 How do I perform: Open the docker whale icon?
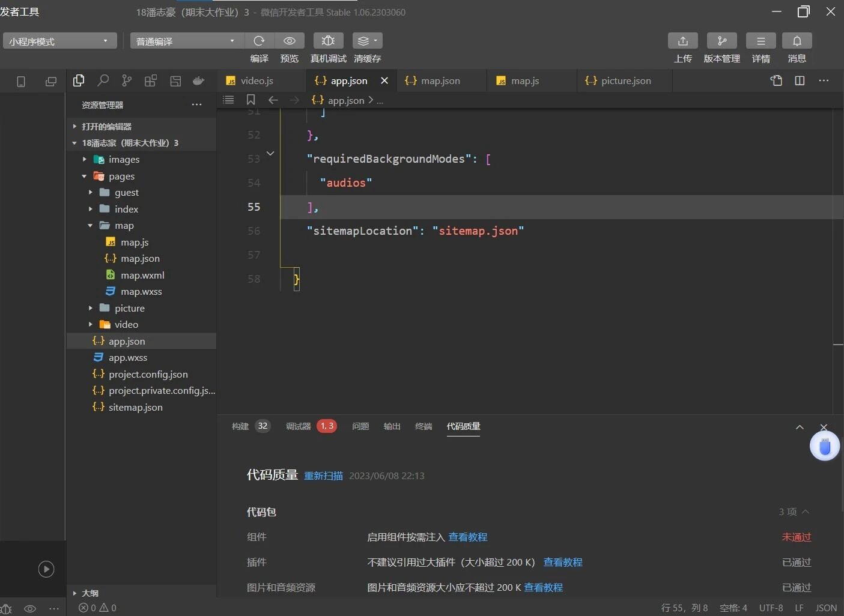199,80
